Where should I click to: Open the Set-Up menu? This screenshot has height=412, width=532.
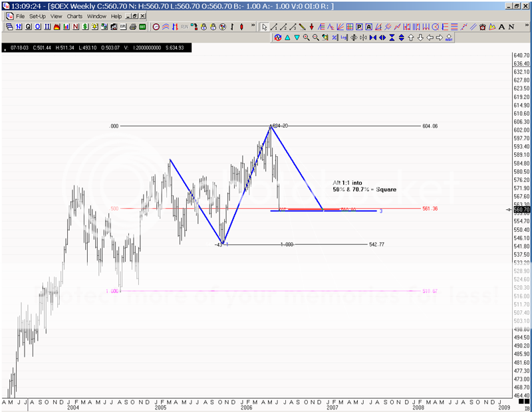click(x=37, y=16)
